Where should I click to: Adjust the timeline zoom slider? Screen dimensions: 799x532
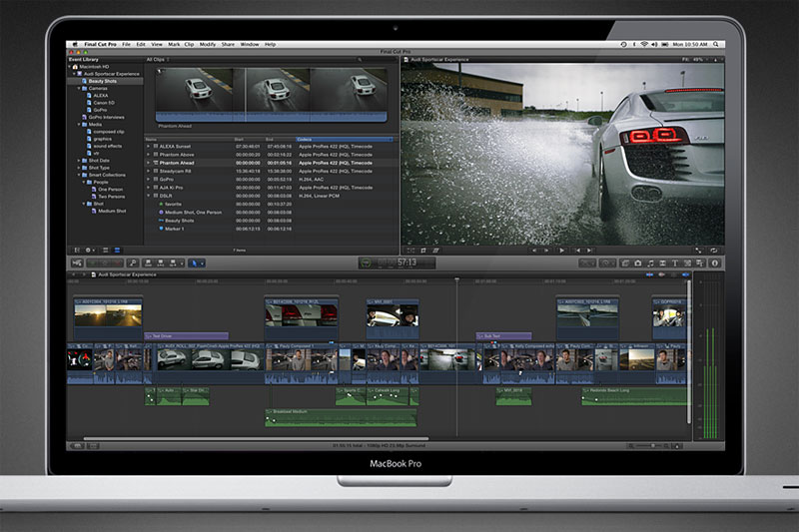click(x=652, y=446)
